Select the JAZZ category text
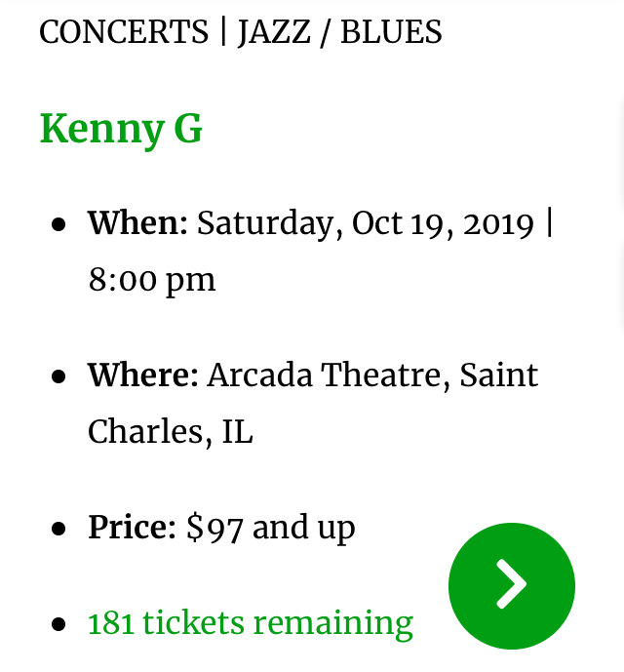Viewport: 624px width, 672px height. click(x=272, y=32)
